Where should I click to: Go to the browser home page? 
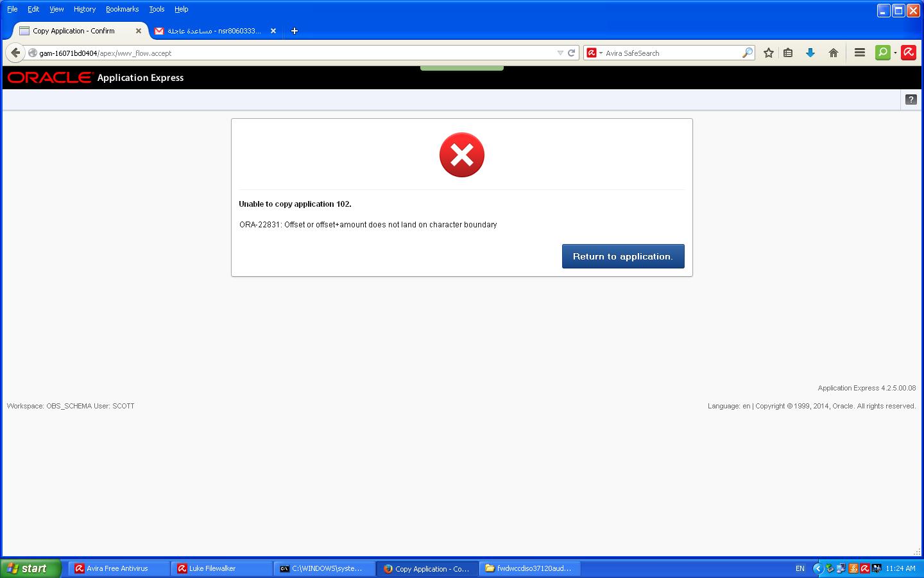point(834,53)
